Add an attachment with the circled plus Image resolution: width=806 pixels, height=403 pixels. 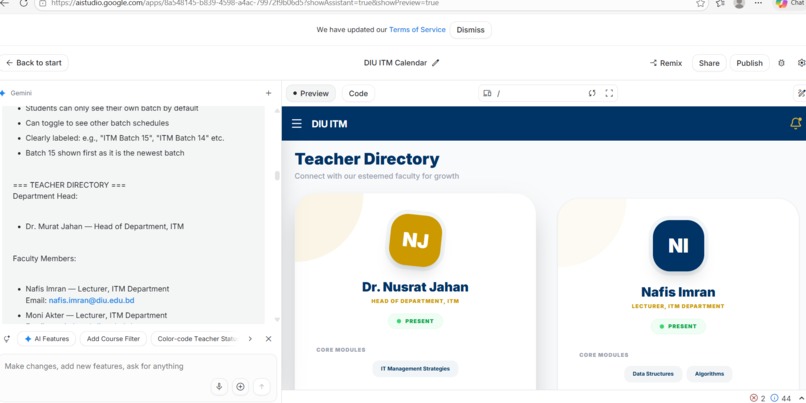[x=240, y=387]
